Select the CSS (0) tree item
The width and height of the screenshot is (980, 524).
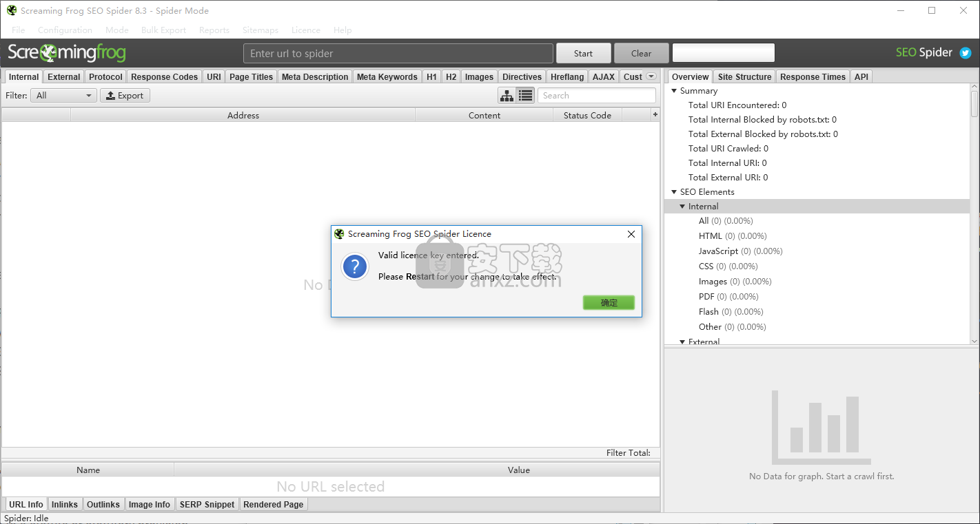tap(728, 266)
